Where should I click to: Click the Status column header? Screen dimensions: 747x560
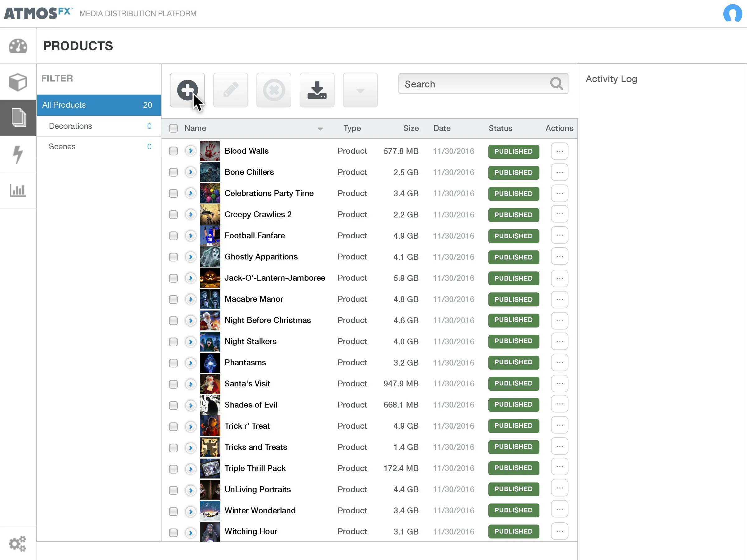point(500,128)
